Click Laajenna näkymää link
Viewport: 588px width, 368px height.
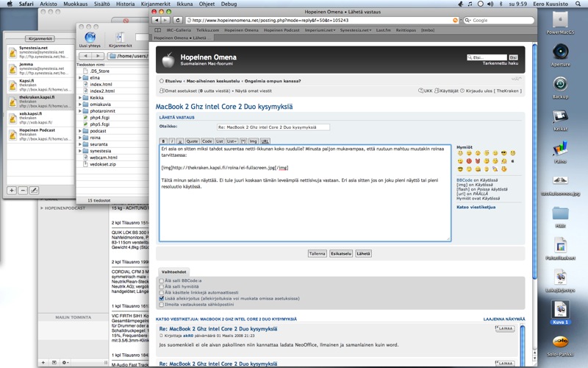[x=504, y=319]
